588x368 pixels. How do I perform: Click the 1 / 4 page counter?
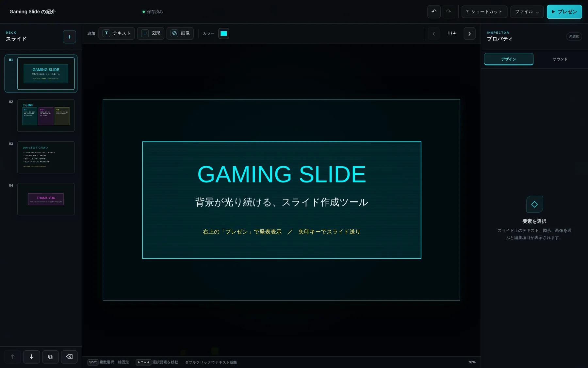pos(451,33)
